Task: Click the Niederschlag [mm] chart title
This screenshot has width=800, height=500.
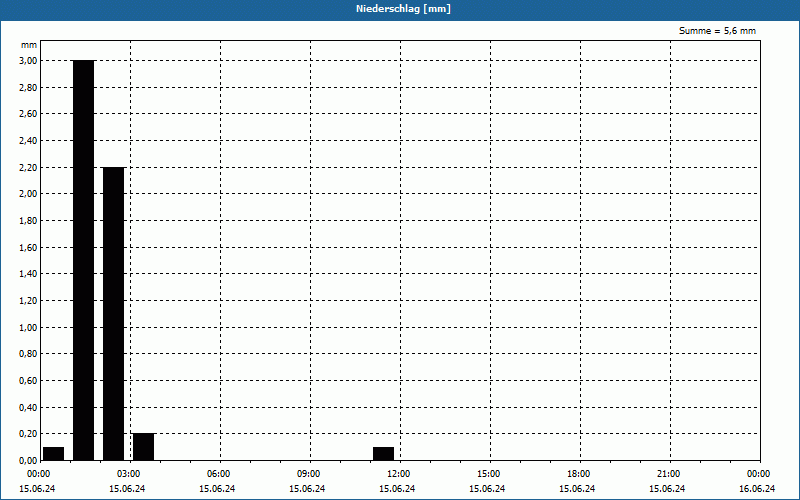Action: coord(403,9)
